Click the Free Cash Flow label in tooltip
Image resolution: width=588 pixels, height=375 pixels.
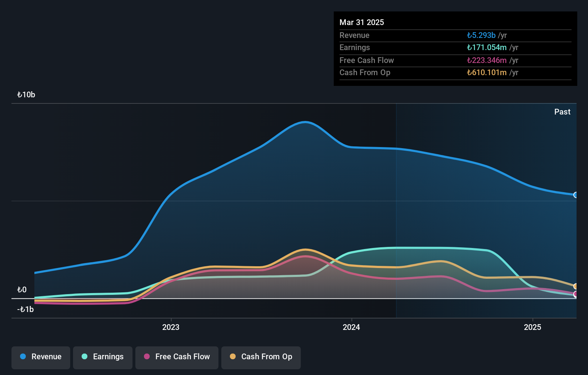click(367, 60)
